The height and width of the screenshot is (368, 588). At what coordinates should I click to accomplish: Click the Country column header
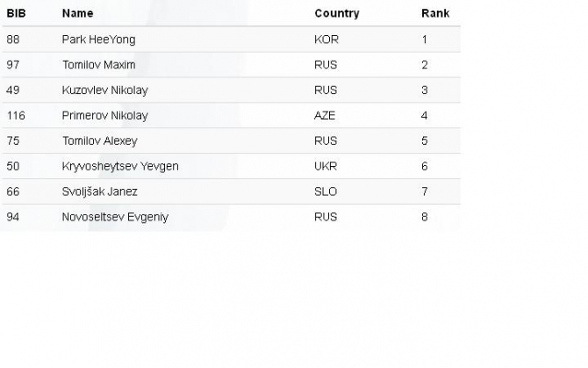[x=336, y=14]
